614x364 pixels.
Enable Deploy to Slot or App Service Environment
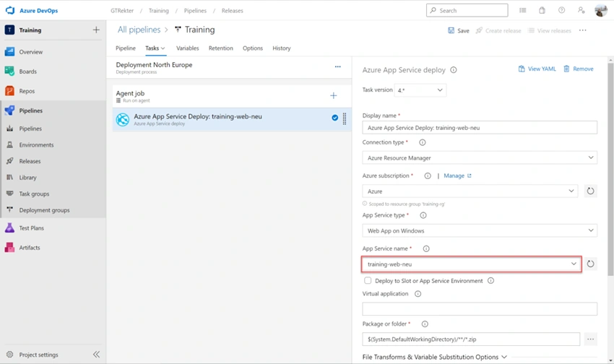[x=368, y=280]
